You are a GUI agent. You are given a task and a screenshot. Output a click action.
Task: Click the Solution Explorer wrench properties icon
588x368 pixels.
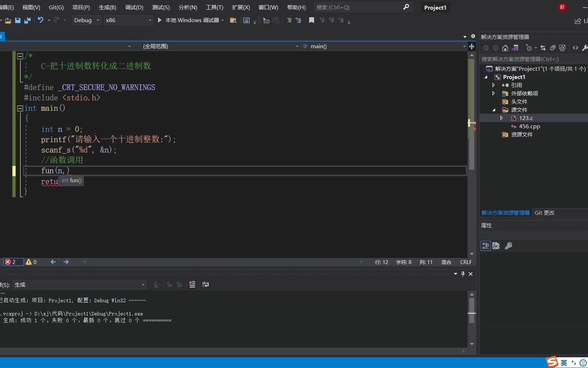pos(585,48)
